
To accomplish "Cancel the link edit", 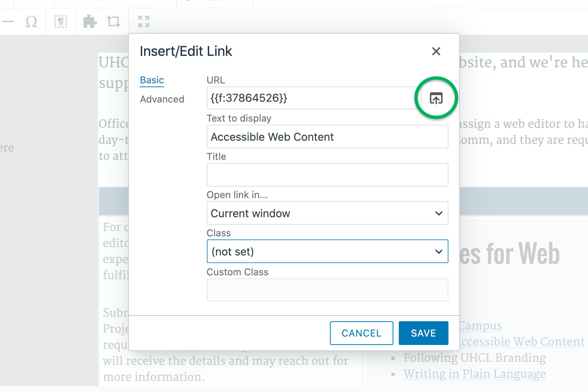I will click(361, 333).
